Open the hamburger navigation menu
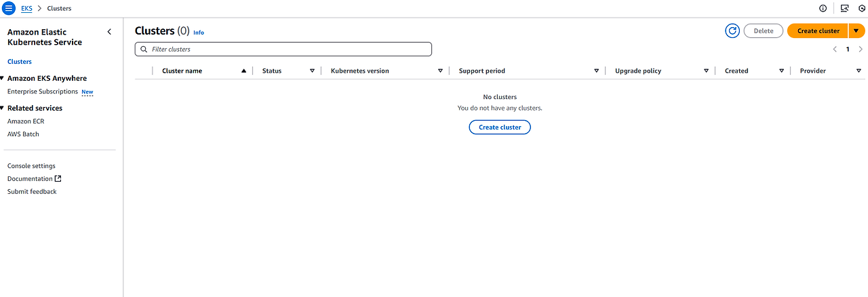The width and height of the screenshot is (868, 297). [x=9, y=8]
